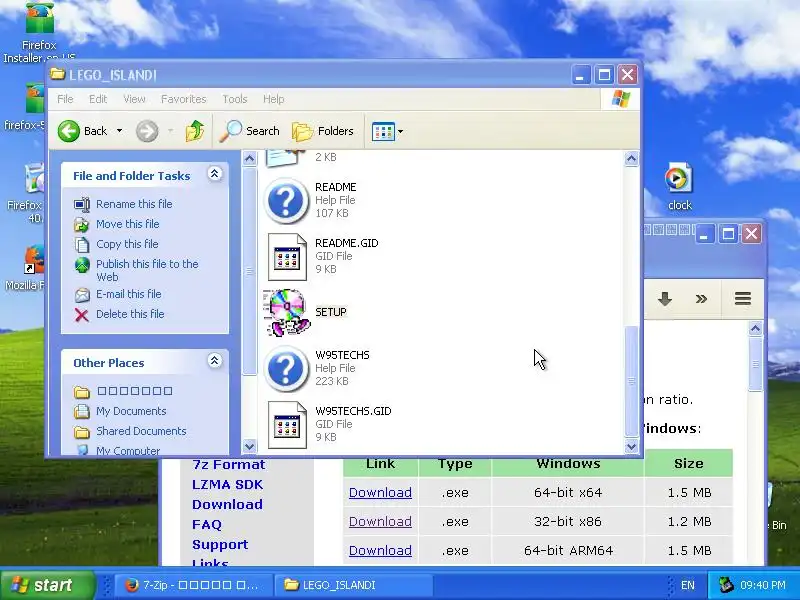Click the red X Delete icon
The height and width of the screenshot is (600, 800).
(x=82, y=315)
